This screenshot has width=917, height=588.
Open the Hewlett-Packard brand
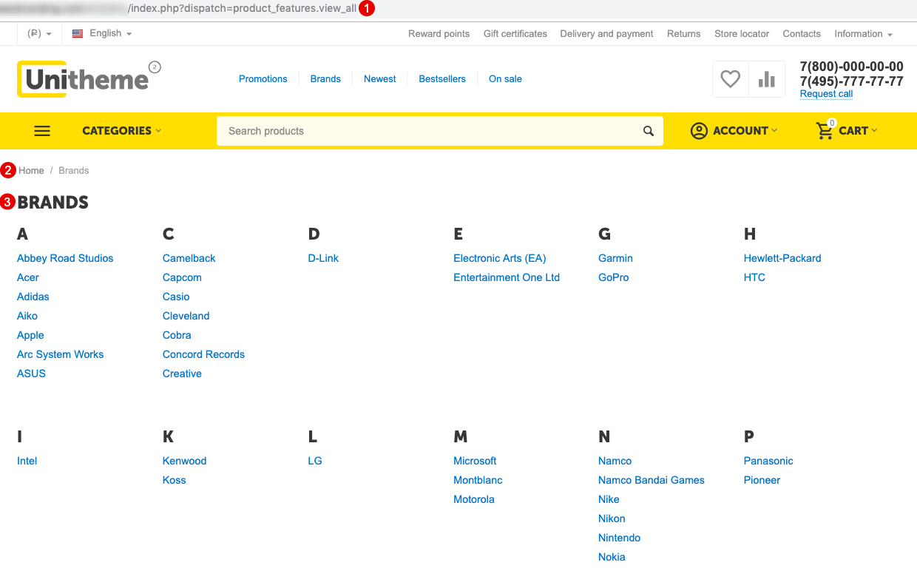pos(782,258)
